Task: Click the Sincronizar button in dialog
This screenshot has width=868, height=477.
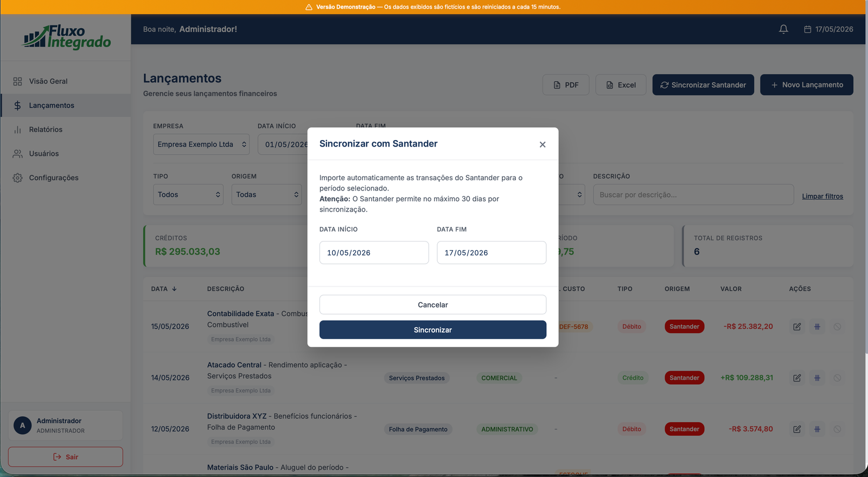Action: 433,330
